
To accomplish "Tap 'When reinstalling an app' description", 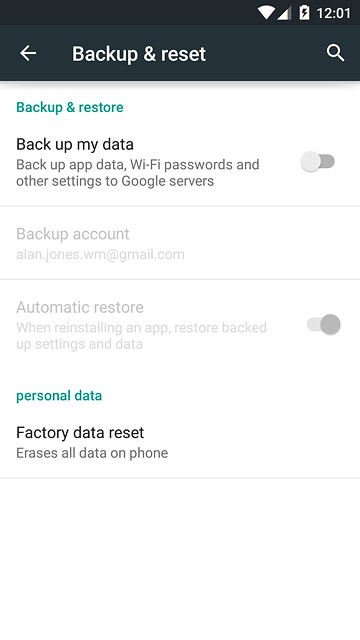I will pos(142,336).
